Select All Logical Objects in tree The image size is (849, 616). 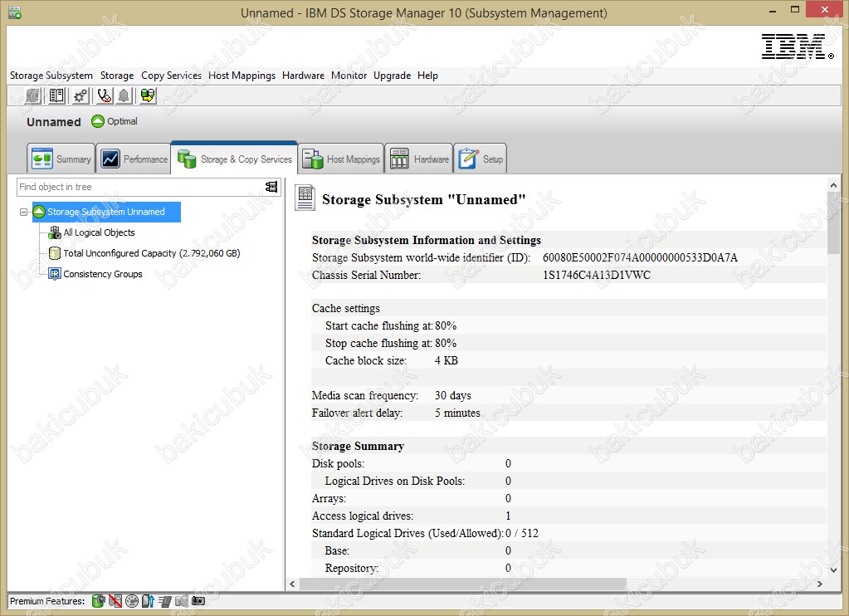point(98,233)
